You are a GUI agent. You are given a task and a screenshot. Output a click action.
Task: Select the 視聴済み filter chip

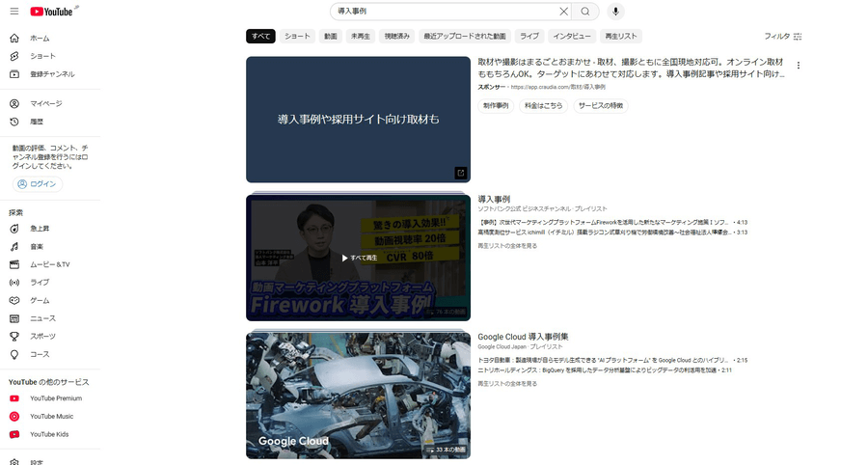[x=397, y=37]
